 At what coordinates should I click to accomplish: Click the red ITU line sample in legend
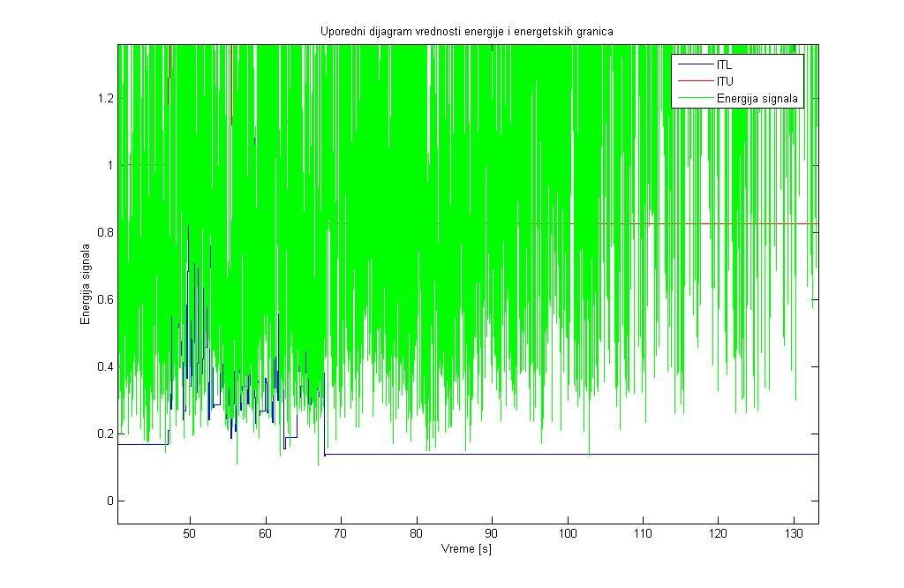pyautogui.click(x=696, y=81)
